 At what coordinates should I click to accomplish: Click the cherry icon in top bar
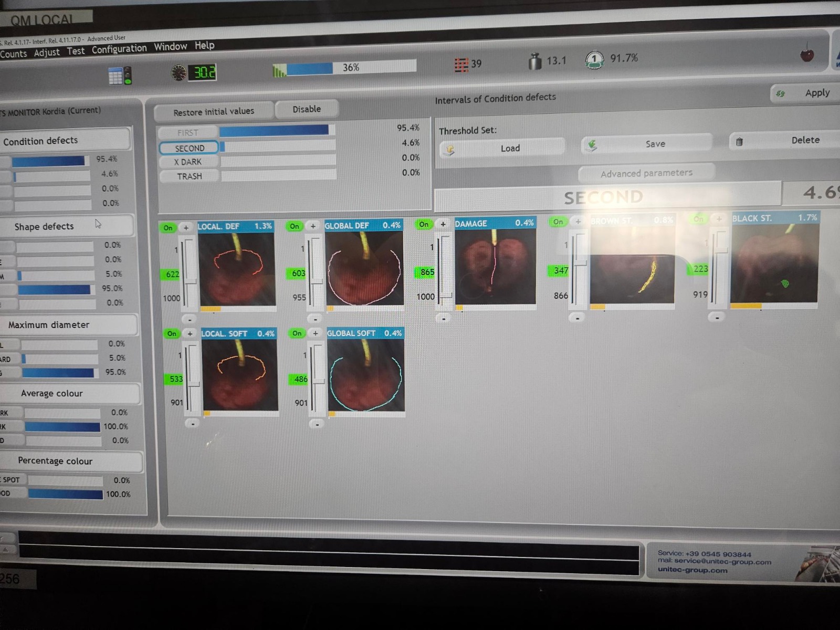point(807,54)
